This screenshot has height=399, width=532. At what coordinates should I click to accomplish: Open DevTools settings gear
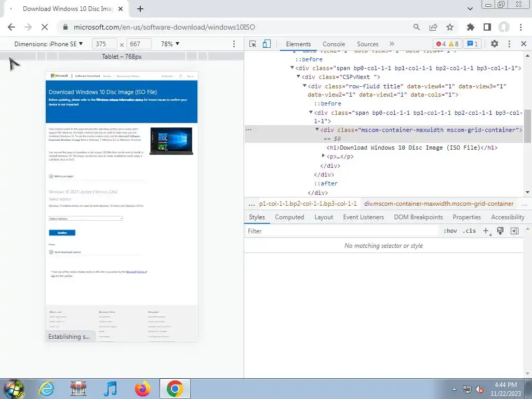pos(495,44)
